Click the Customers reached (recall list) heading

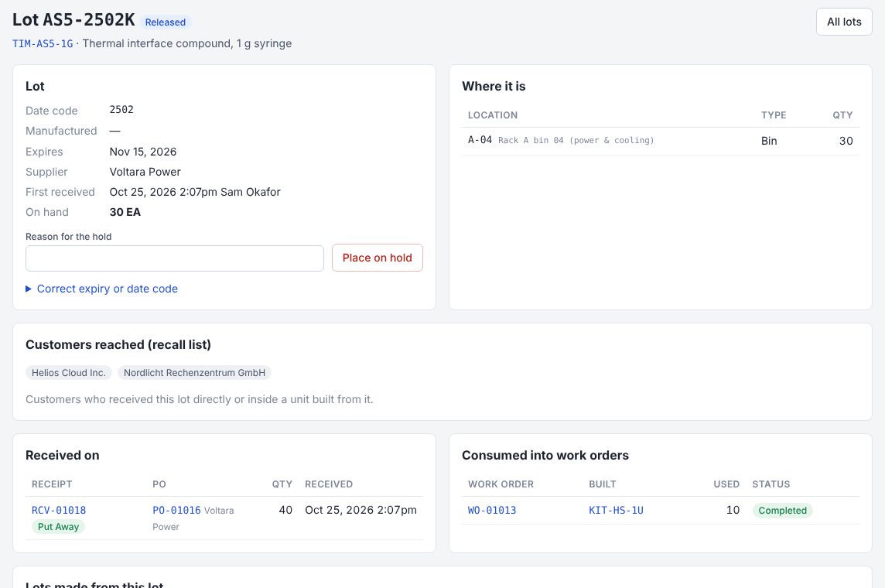[x=118, y=345]
